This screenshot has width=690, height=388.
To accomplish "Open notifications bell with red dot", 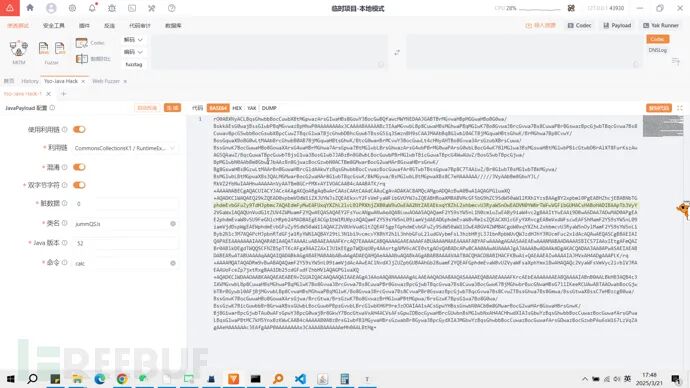I will tap(92, 7).
